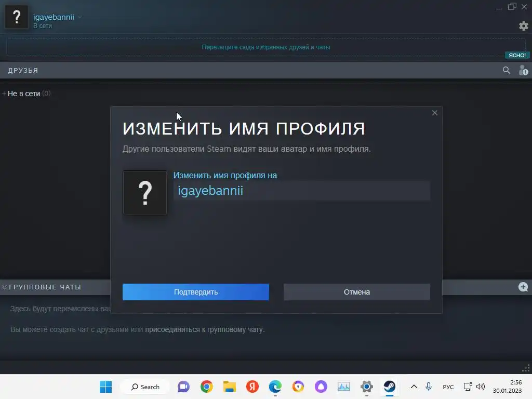Image resolution: width=532 pixels, height=399 pixels.
Task: Open the igayebannii status dropdown arrow
Action: [79, 17]
